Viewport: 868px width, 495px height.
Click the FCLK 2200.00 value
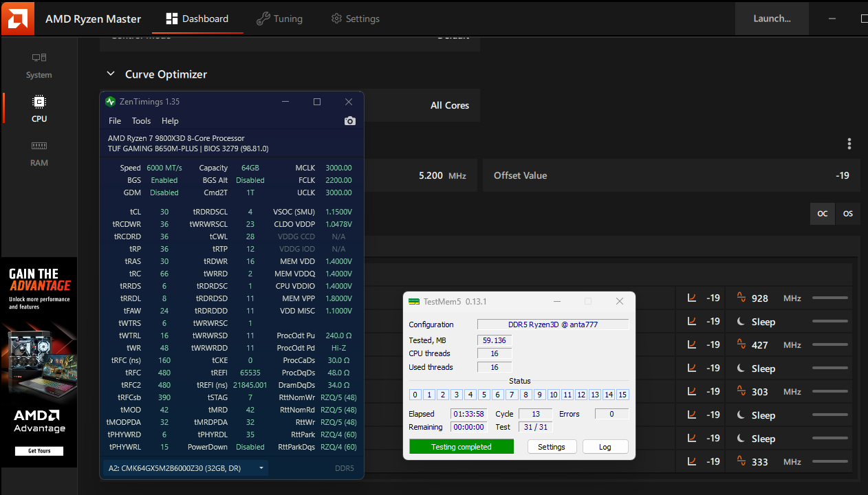[x=338, y=180]
